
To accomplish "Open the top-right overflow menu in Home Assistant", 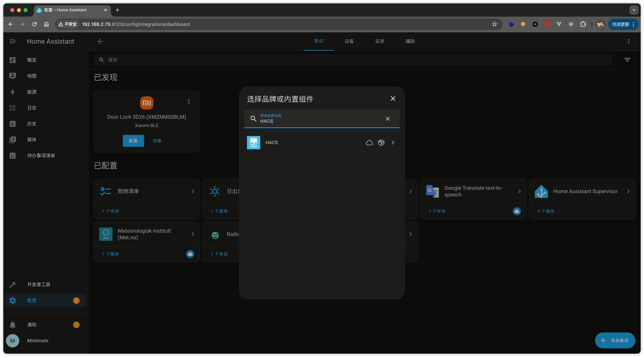I will (x=629, y=41).
